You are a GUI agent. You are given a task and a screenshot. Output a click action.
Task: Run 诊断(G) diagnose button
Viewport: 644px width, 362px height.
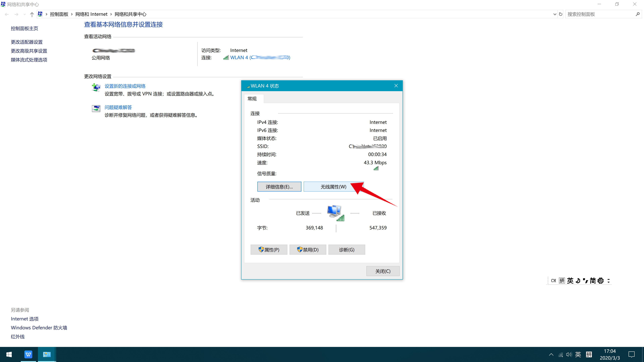pos(347,250)
